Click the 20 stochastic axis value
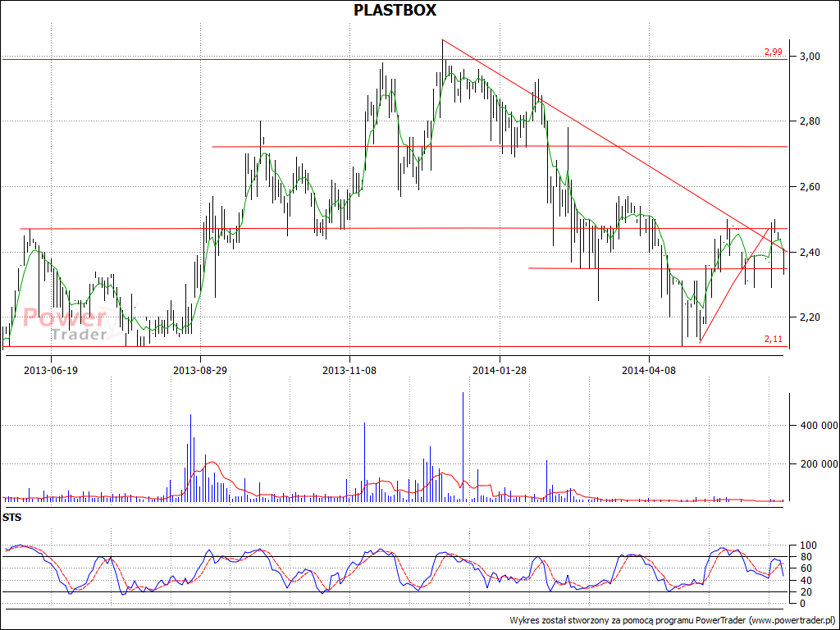Screen dimensions: 840x630 click(806, 592)
